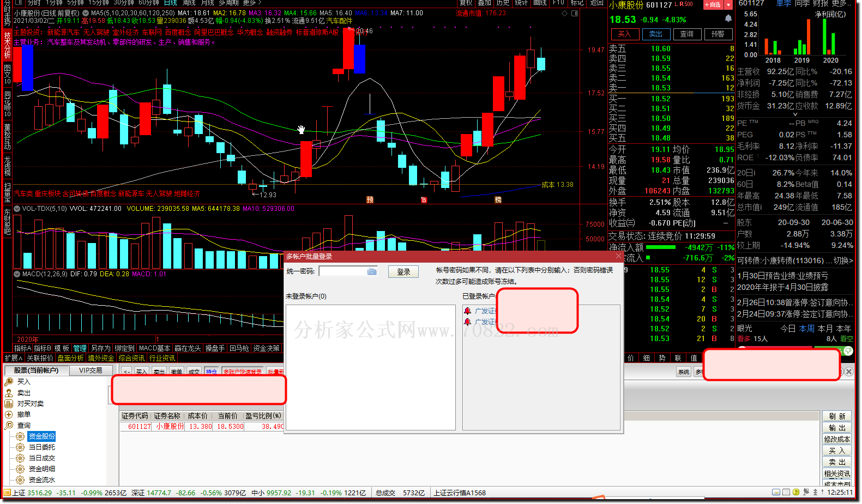
Task: Click the yellow coin icon in status bar
Action: (x=796, y=492)
